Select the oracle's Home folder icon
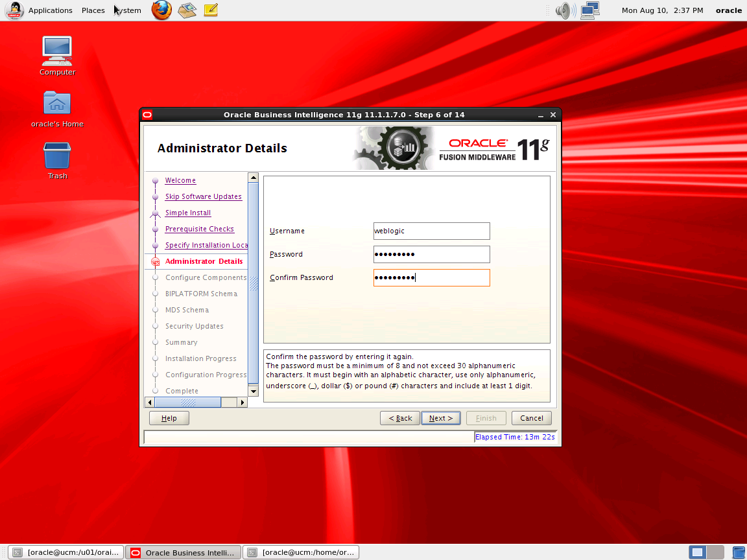Image resolution: width=747 pixels, height=560 pixels. 57,110
